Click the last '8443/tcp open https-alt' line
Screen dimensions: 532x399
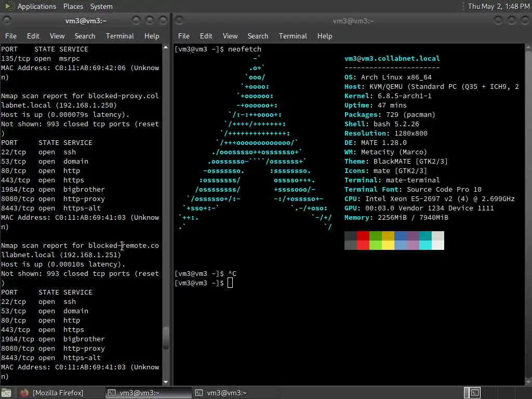click(x=51, y=357)
